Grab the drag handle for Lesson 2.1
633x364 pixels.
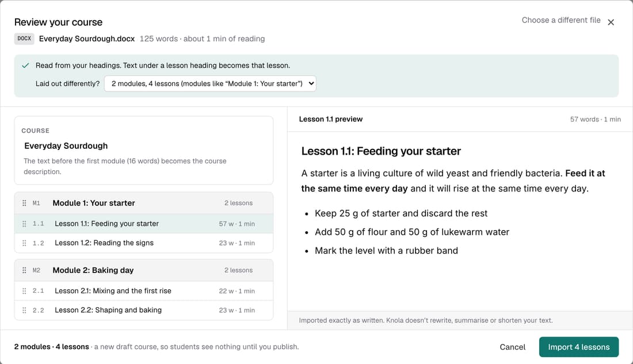(x=24, y=291)
